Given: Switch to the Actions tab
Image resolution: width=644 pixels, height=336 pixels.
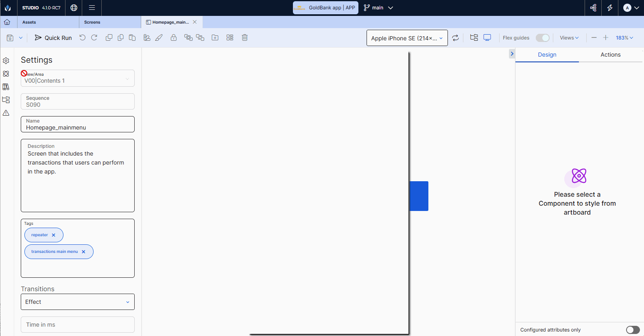Looking at the screenshot, I should pyautogui.click(x=610, y=55).
